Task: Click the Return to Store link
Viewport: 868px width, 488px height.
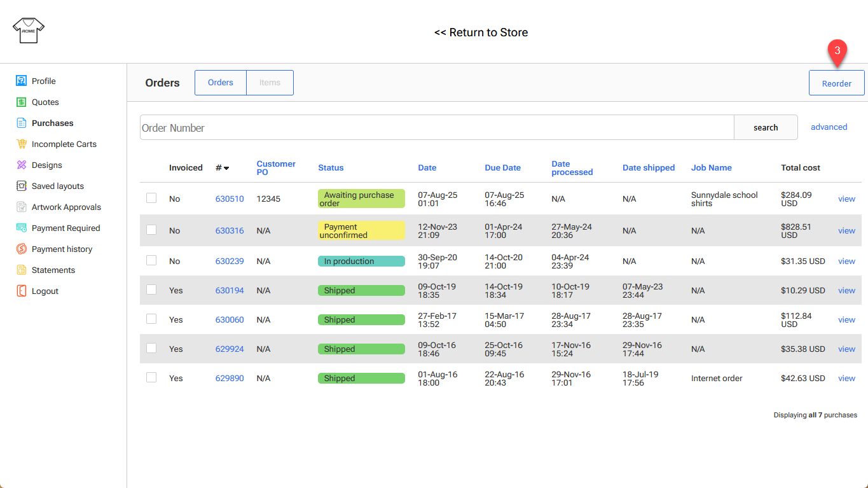Action: (481, 32)
